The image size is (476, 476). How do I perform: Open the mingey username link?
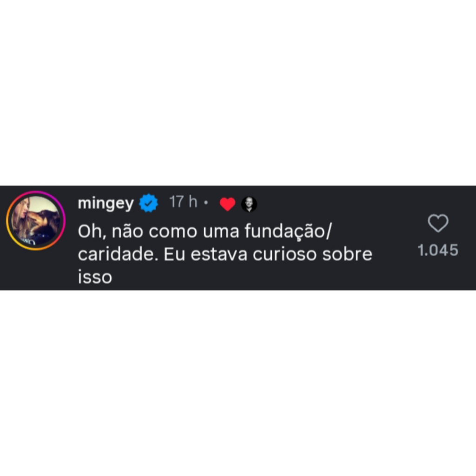[x=106, y=204]
